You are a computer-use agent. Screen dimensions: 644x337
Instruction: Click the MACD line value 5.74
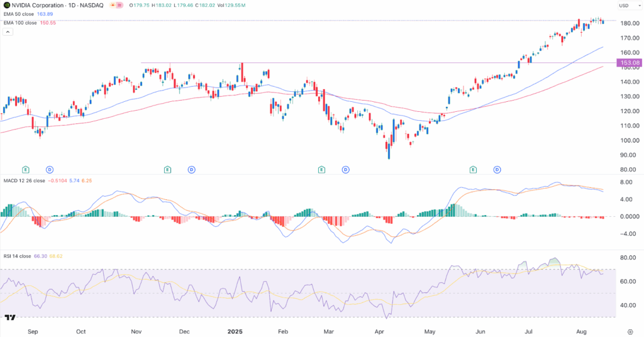pyautogui.click(x=74, y=180)
